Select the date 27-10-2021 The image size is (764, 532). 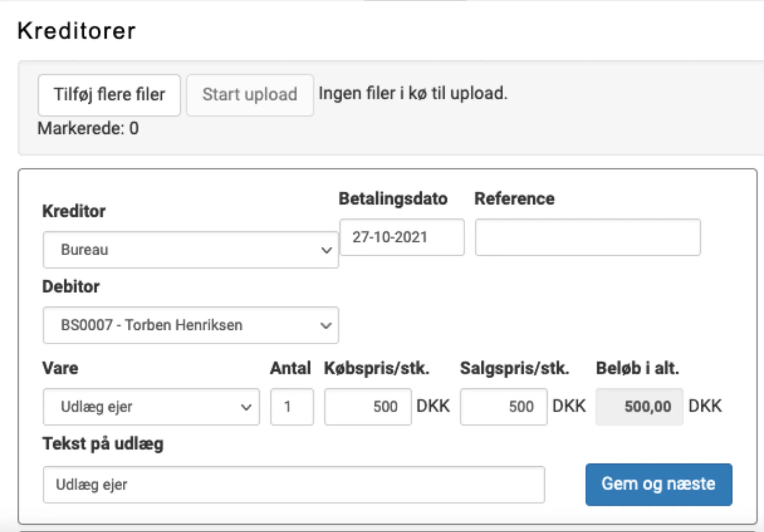pos(390,237)
